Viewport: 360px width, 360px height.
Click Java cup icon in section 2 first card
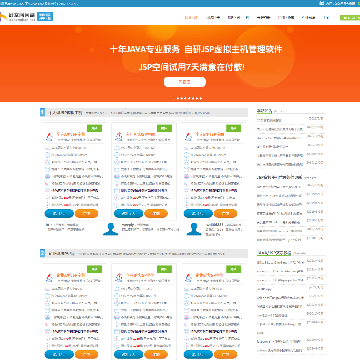pos(49,277)
